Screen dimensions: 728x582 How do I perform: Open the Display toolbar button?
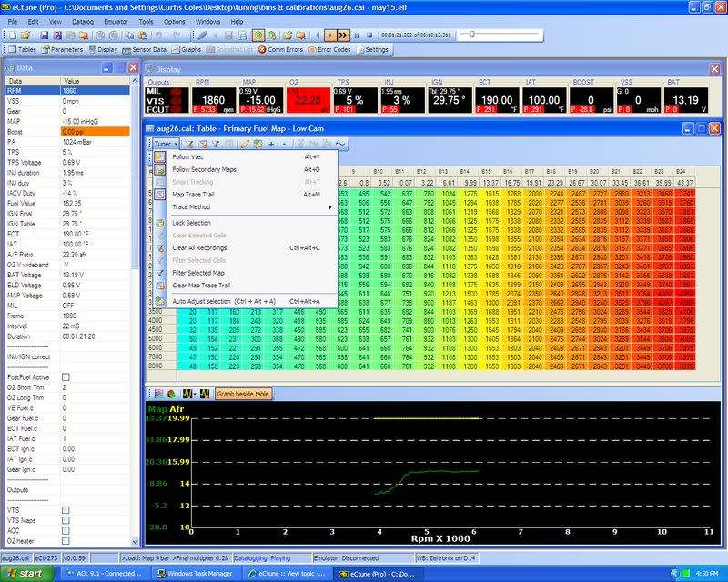(103, 49)
